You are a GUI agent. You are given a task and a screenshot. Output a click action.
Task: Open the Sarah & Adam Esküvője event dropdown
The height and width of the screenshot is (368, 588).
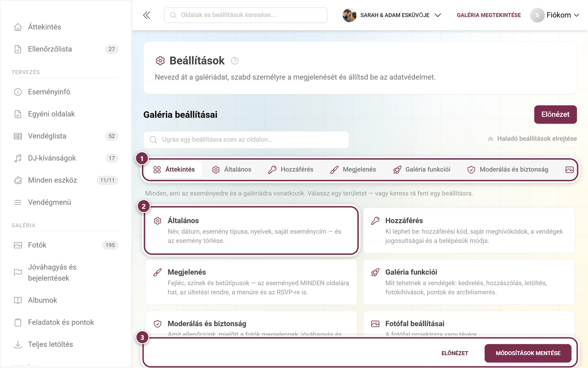tap(392, 15)
